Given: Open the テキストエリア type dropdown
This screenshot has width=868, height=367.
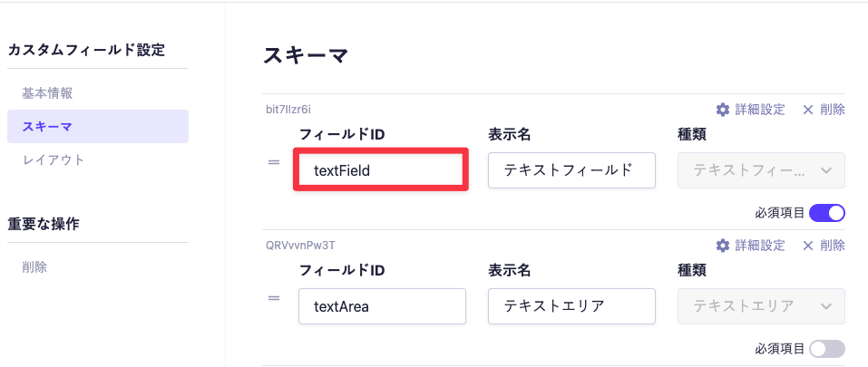Looking at the screenshot, I should [761, 306].
